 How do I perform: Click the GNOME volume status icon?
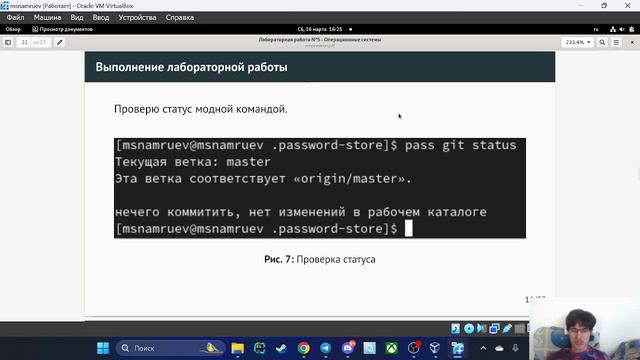[x=622, y=29]
